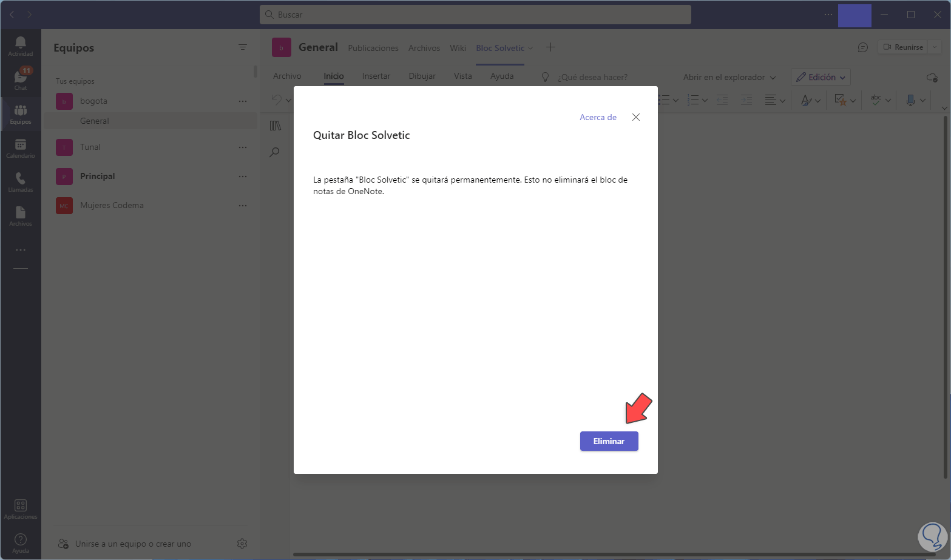Close the Quitar Bloc Solvetic dialog
Image resolution: width=951 pixels, height=560 pixels.
pyautogui.click(x=636, y=117)
